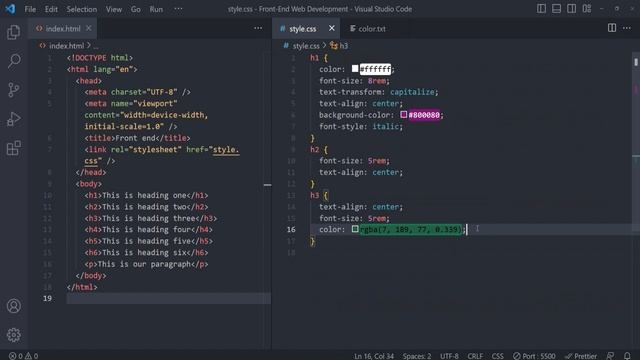Open the Extensions view
This screenshot has height=360, width=640.
click(13, 148)
